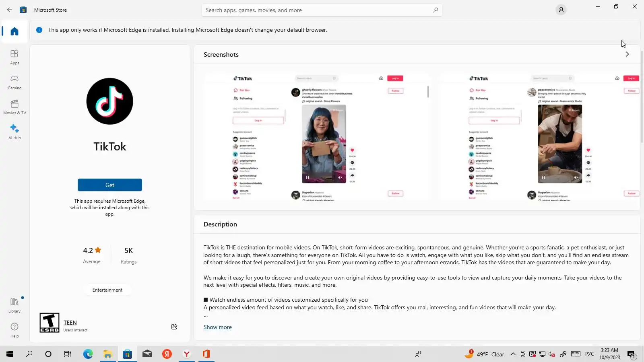
Task: Open the user profile account icon
Action: point(561,10)
